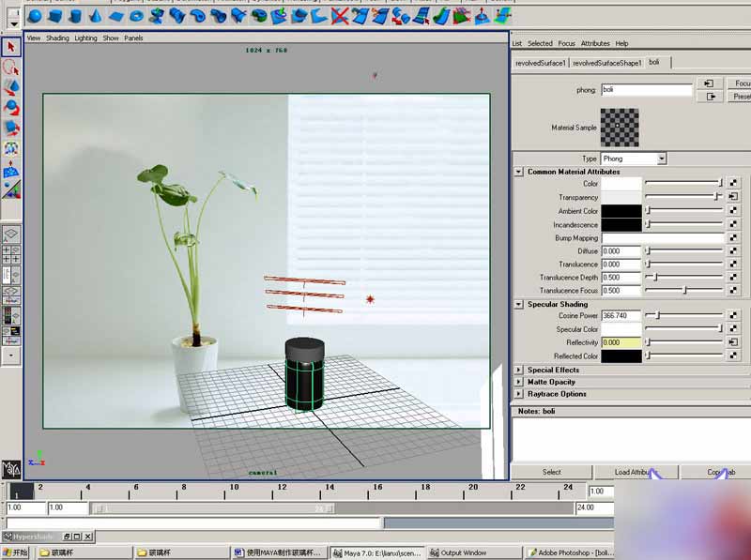Create a NURBS cylinder from the shelf

tap(75, 16)
